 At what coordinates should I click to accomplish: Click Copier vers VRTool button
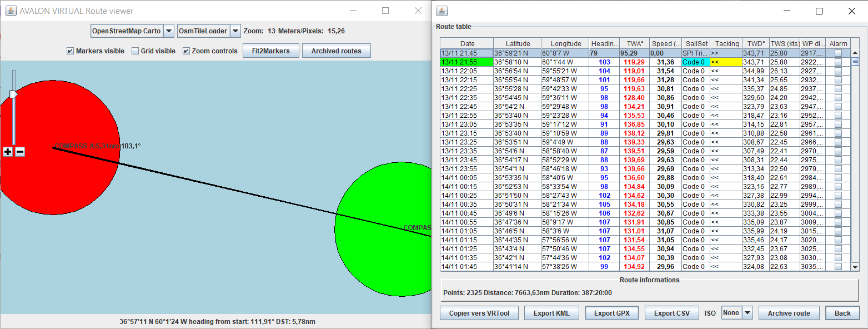click(479, 313)
